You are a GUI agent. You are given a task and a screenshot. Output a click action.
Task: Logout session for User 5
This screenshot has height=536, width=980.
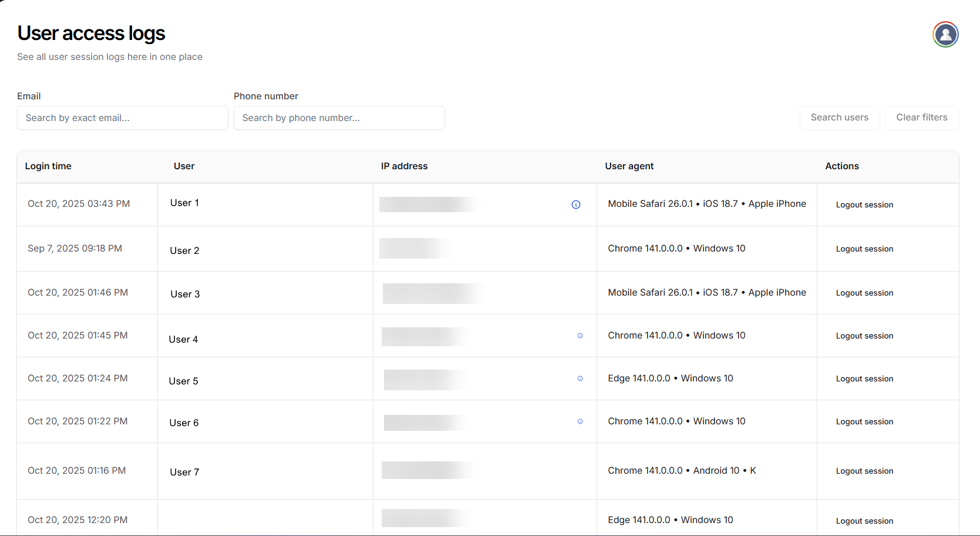point(864,379)
